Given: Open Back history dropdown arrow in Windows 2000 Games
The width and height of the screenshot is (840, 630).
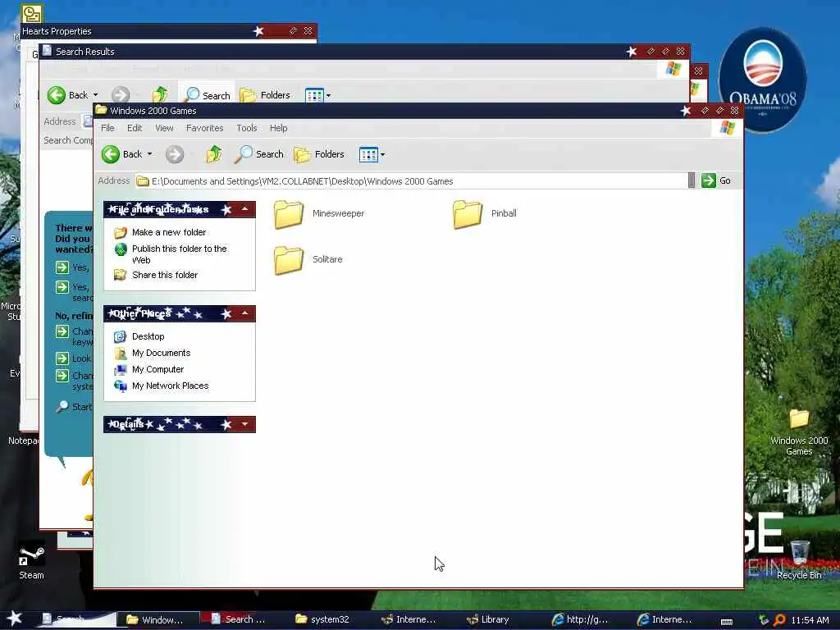Looking at the screenshot, I should 149,154.
